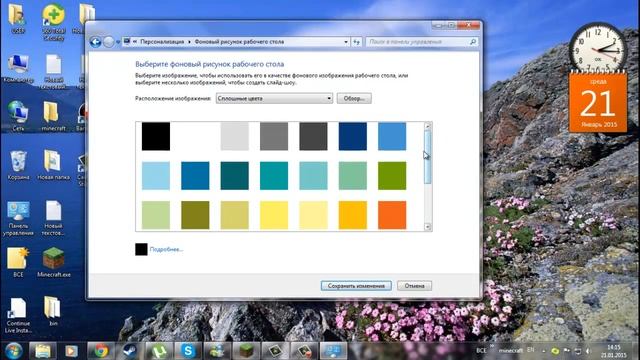This screenshot has height=360, width=640.
Task: Launch media player from the taskbar
Action: (71, 351)
